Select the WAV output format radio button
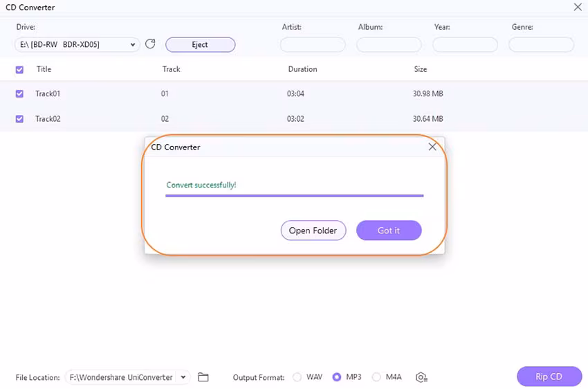 tap(297, 377)
